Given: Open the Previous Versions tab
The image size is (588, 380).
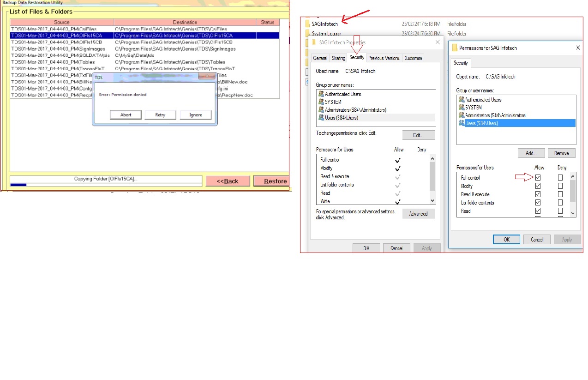Looking at the screenshot, I should point(384,58).
